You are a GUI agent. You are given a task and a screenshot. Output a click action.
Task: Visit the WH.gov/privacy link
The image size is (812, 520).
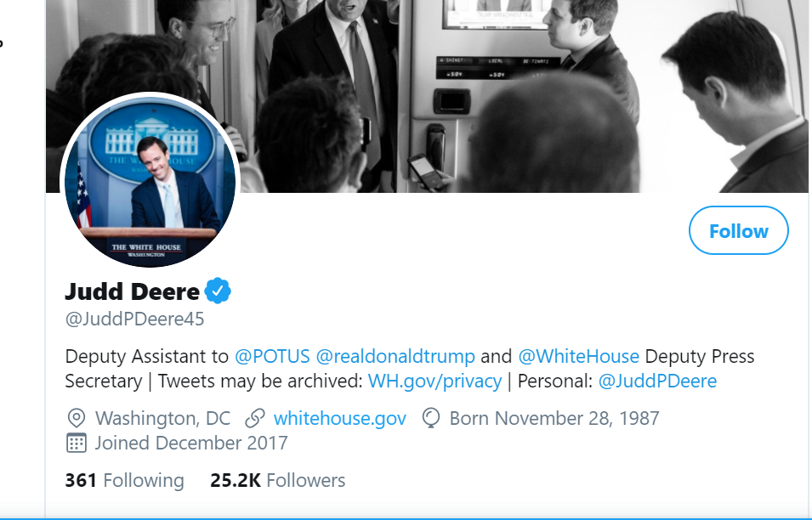(x=434, y=381)
